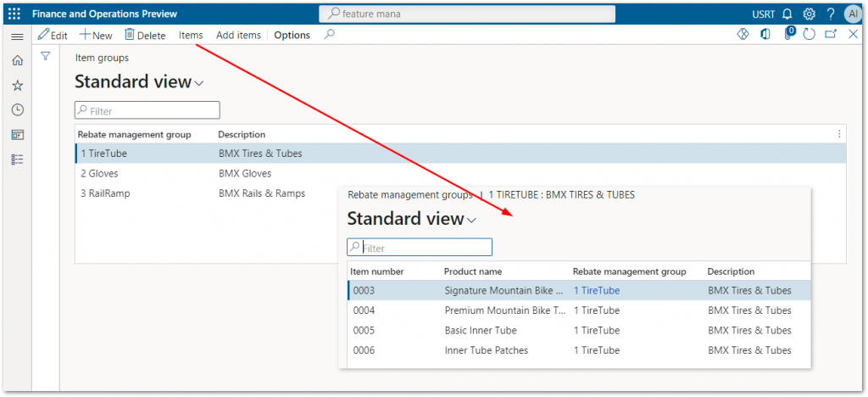Click Filter field in items popup
Viewport: 868px width, 397px height.
click(x=420, y=248)
